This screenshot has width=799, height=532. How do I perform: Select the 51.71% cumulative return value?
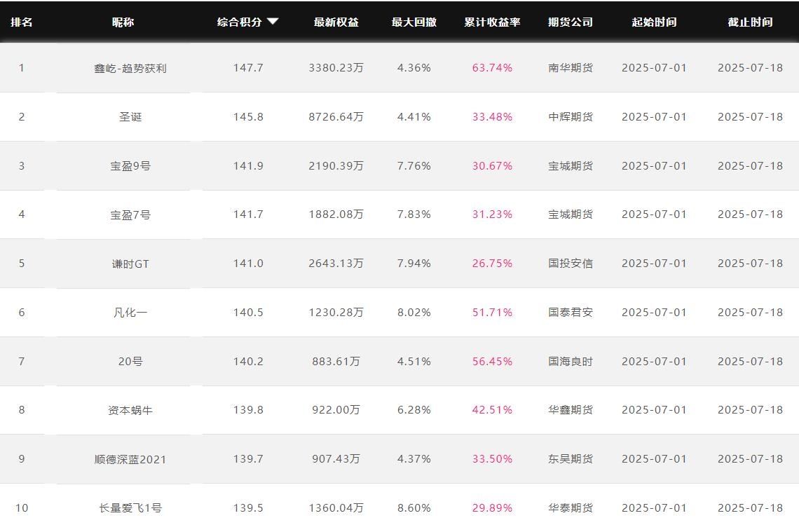pos(492,312)
